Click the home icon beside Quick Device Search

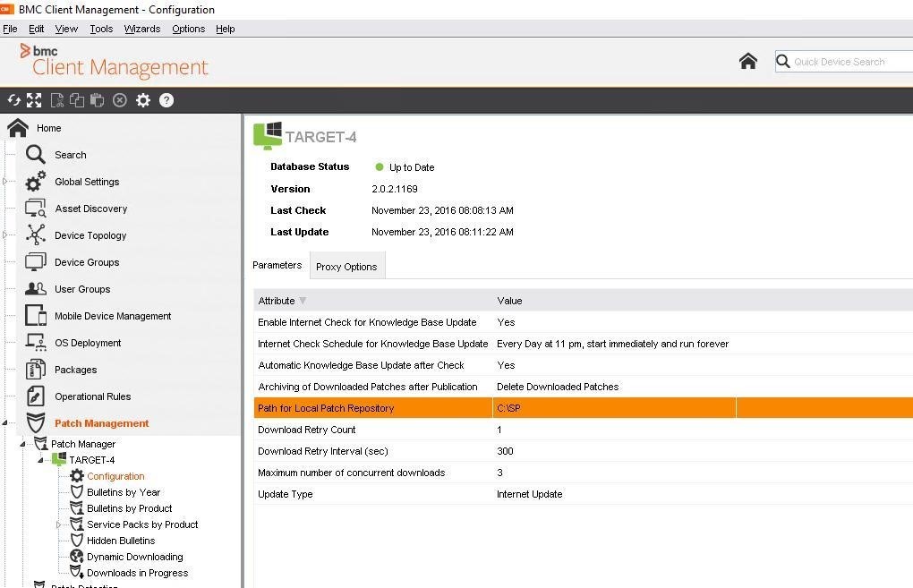(x=748, y=61)
